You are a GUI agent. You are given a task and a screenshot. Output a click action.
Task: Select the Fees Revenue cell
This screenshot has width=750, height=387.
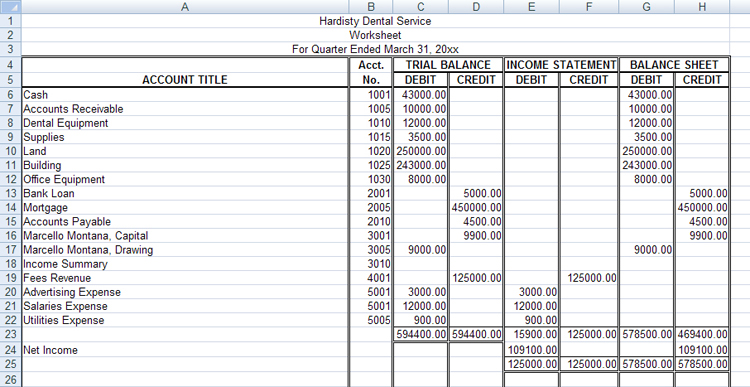click(185, 278)
